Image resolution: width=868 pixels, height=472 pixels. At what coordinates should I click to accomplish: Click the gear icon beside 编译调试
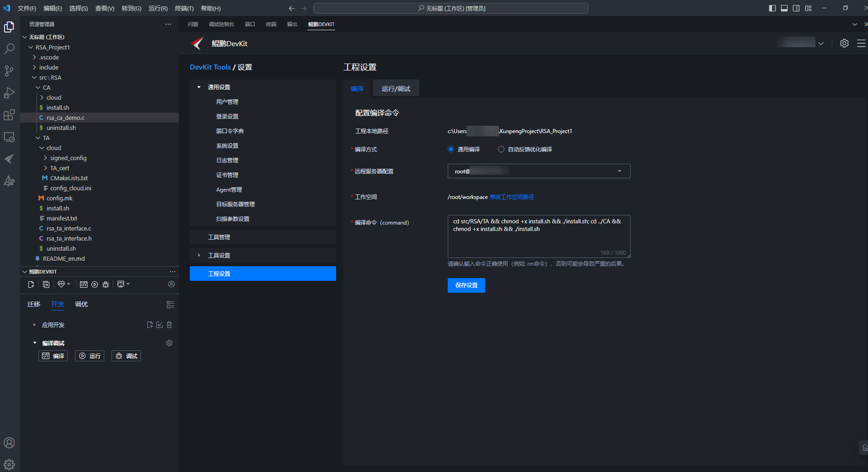pos(169,343)
